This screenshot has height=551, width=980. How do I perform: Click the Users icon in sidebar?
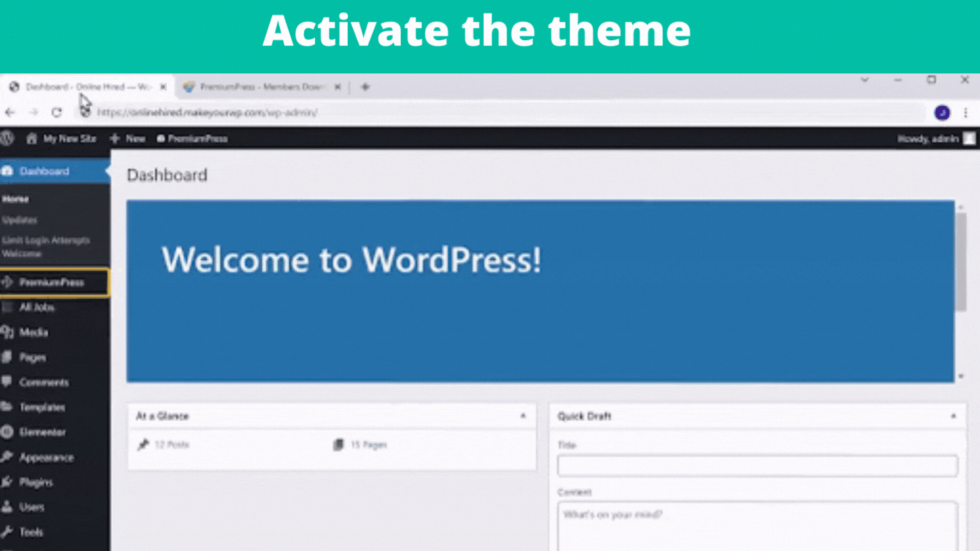[x=7, y=507]
